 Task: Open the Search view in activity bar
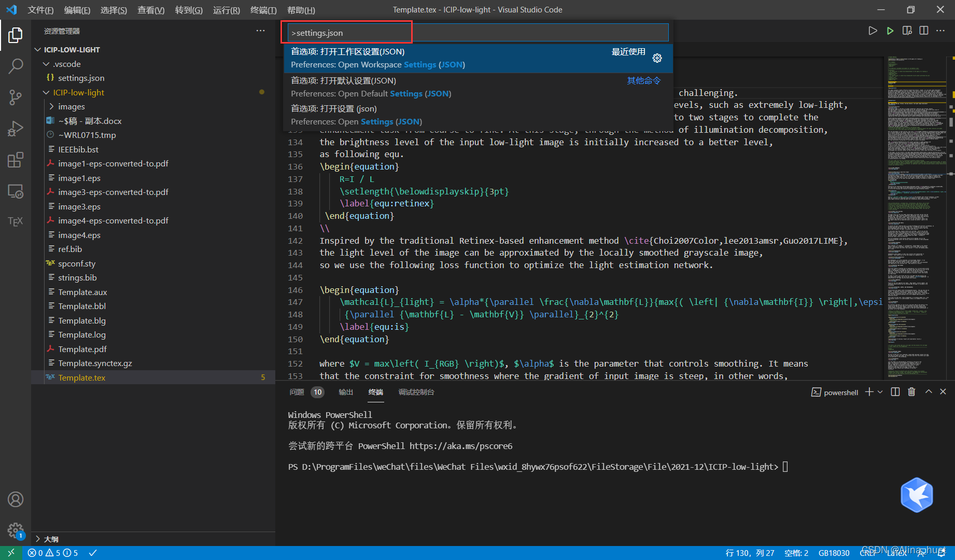(x=16, y=66)
